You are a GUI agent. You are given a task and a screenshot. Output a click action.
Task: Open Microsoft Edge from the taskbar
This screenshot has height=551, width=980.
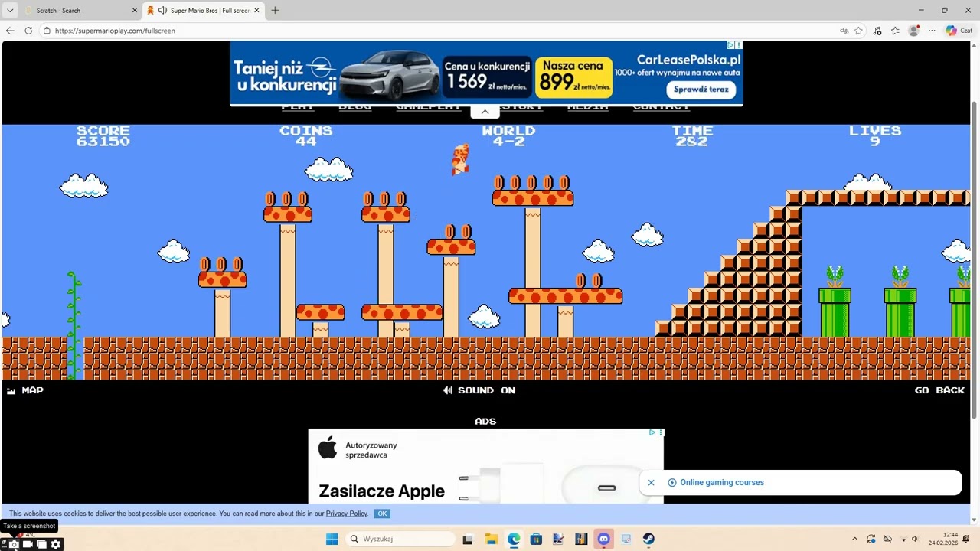pos(513,539)
